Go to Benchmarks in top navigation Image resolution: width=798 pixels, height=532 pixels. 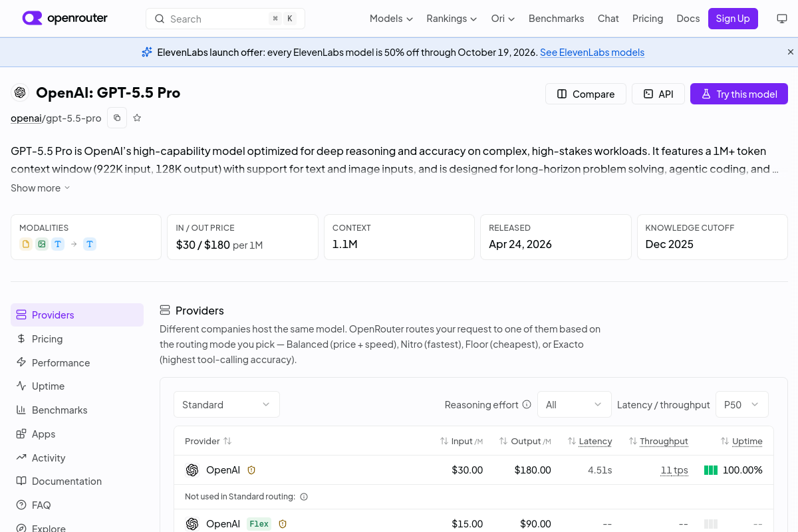556,19
